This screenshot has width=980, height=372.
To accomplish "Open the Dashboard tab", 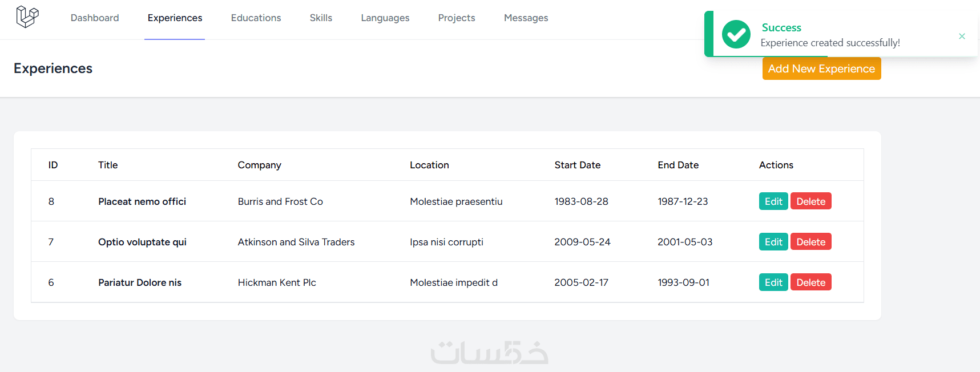I will coord(95,18).
